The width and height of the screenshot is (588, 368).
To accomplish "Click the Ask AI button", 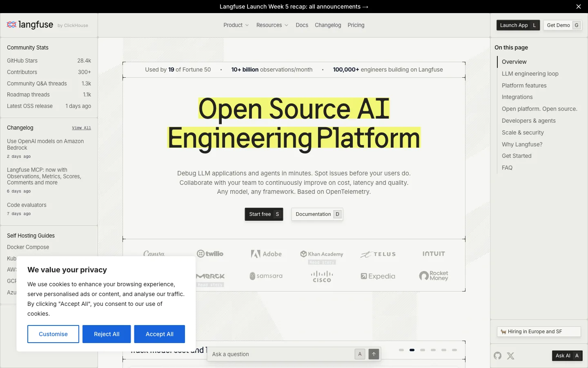I will pos(567,356).
